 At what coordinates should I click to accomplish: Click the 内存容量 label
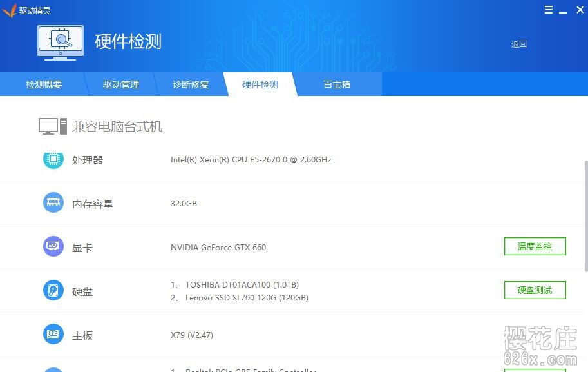[x=93, y=204]
